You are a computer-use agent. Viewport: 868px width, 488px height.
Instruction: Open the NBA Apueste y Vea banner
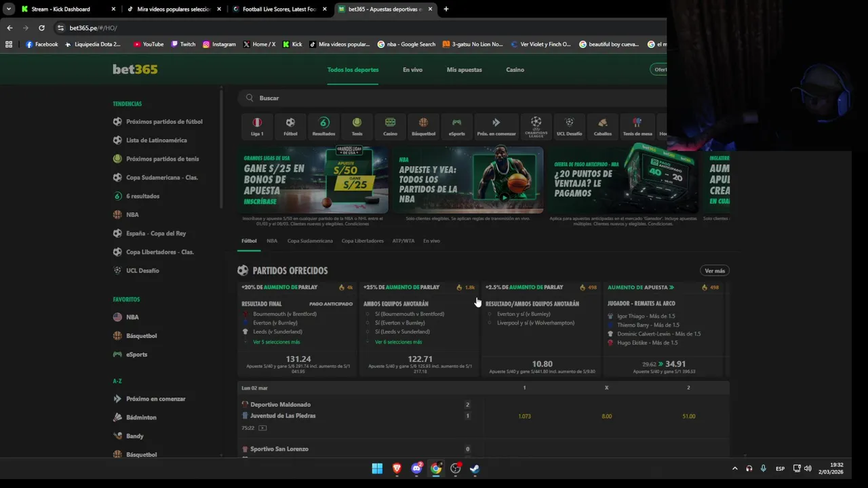pos(468,180)
